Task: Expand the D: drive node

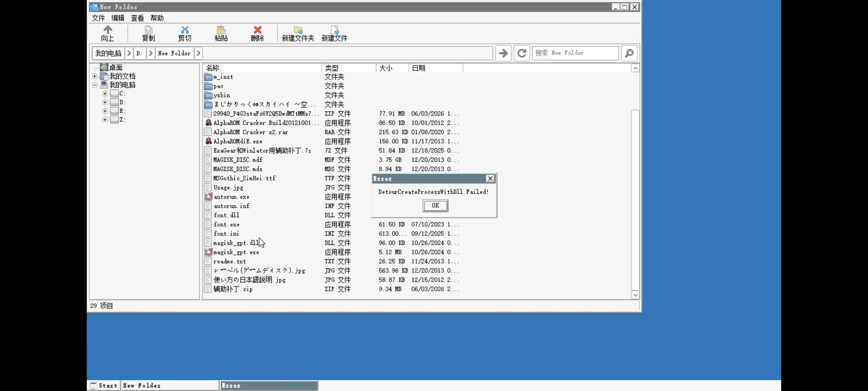Action: [105, 102]
